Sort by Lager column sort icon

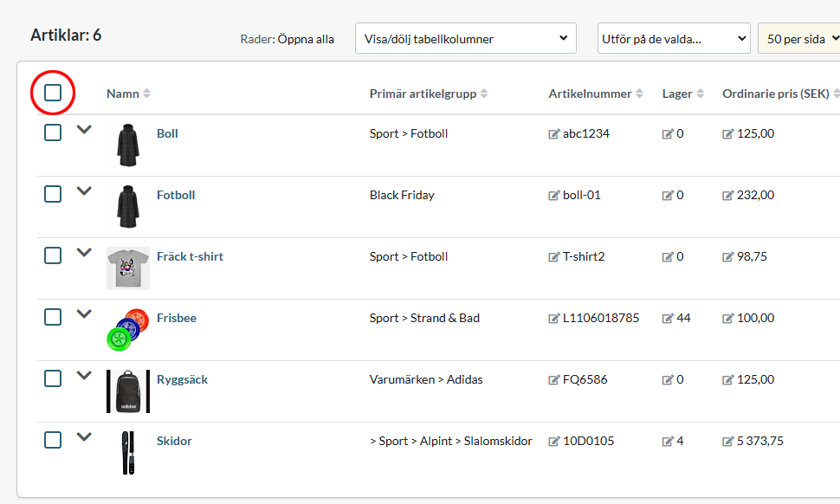click(x=700, y=94)
